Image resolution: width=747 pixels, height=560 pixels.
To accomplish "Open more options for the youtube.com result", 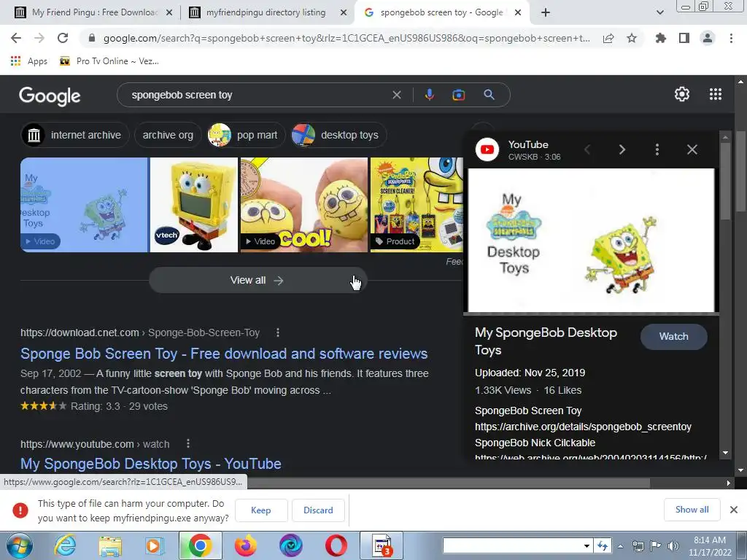I will click(188, 443).
